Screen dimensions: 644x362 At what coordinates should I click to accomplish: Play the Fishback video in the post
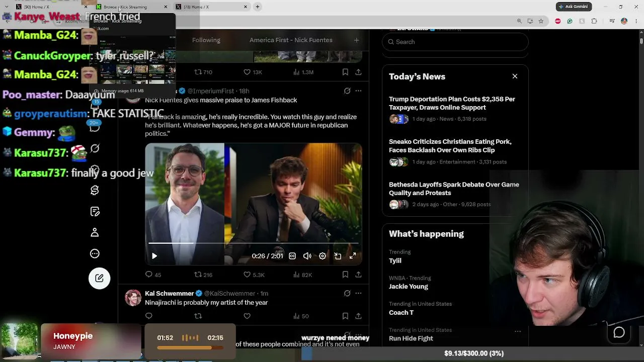tap(154, 256)
